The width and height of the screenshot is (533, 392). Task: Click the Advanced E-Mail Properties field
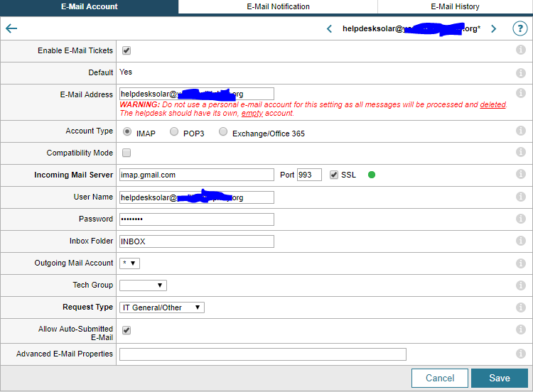click(x=263, y=354)
